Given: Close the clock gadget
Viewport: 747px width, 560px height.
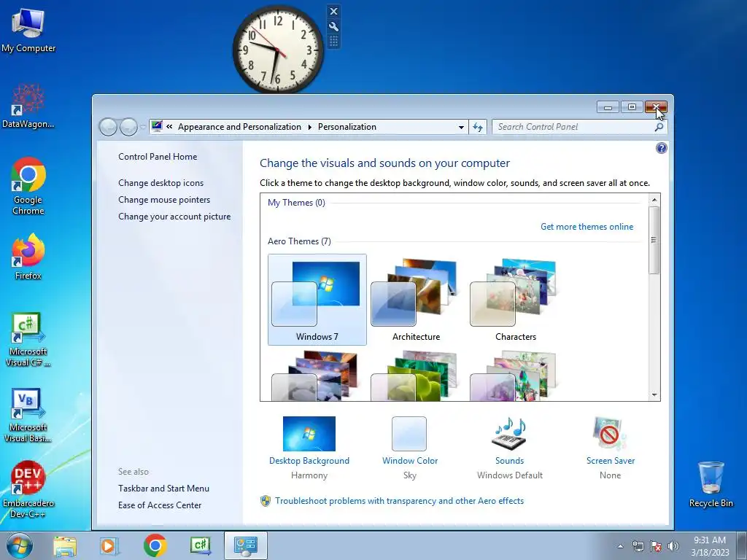Looking at the screenshot, I should point(333,12).
